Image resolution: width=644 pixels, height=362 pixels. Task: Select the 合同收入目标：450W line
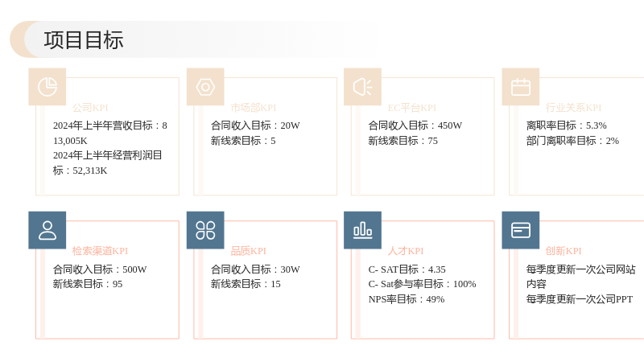(x=415, y=125)
